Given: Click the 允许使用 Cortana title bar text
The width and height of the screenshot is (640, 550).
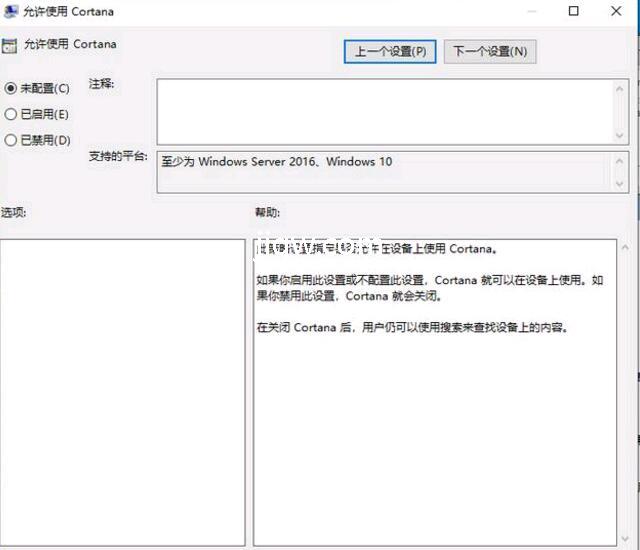Looking at the screenshot, I should (69, 12).
